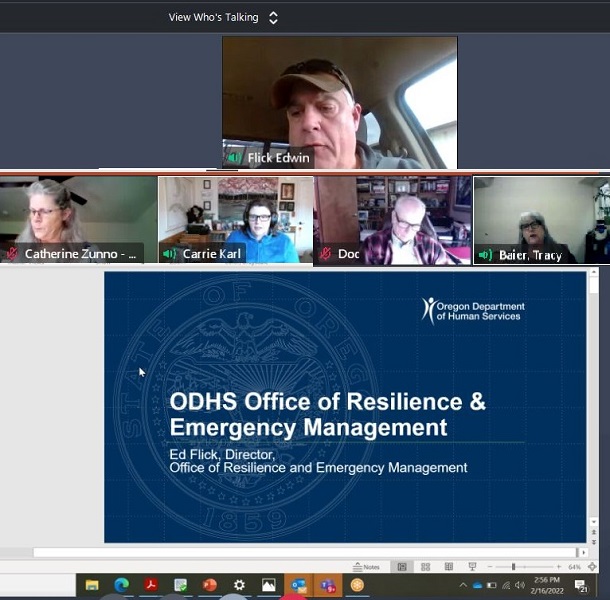Click the slide pane scroll up arrow
The image size is (610, 600).
point(594,272)
